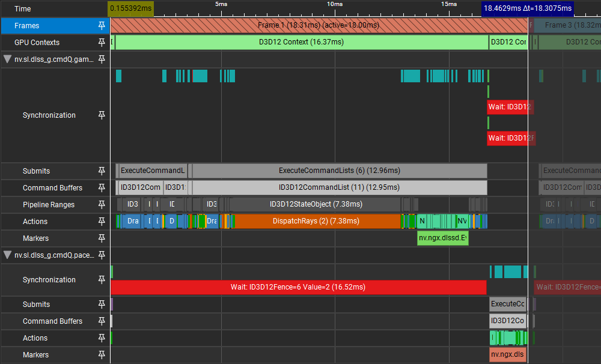Viewport: 601px width, 364px height.
Task: Pin the GPU Contexts row
Action: 102,43
